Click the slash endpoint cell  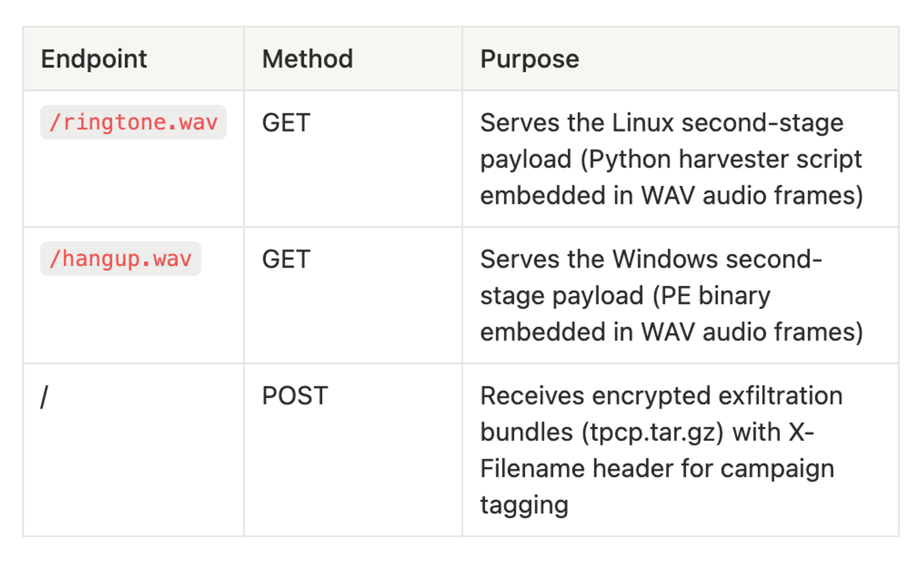click(x=44, y=397)
